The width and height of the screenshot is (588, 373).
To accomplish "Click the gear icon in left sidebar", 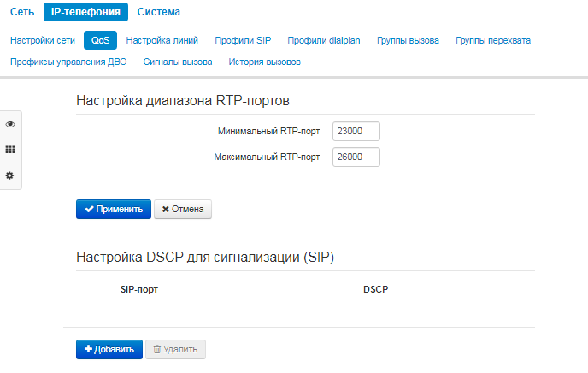I will 10,175.
